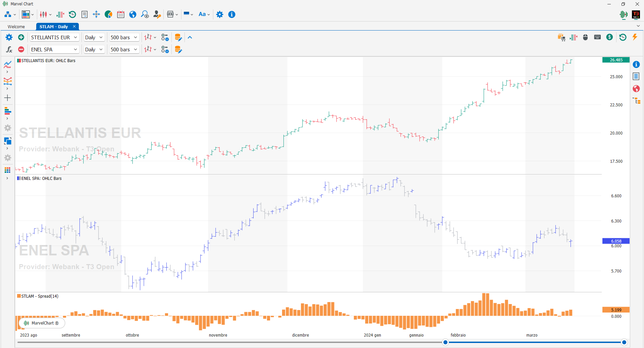Image resolution: width=644 pixels, height=348 pixels.
Task: Open the blue info icon in right sidebar
Action: (x=636, y=64)
